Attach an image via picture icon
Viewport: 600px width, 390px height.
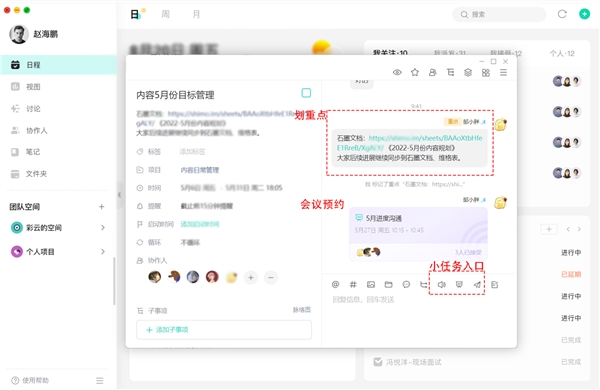click(371, 284)
